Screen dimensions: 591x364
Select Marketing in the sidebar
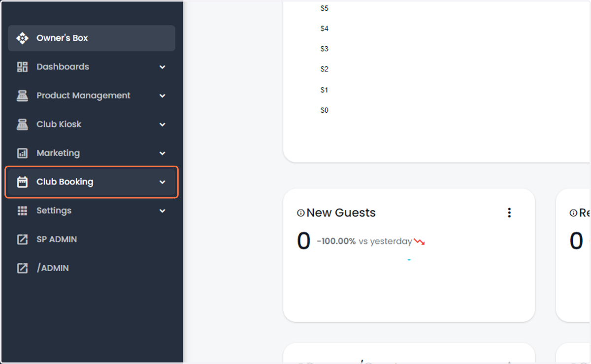(x=92, y=153)
